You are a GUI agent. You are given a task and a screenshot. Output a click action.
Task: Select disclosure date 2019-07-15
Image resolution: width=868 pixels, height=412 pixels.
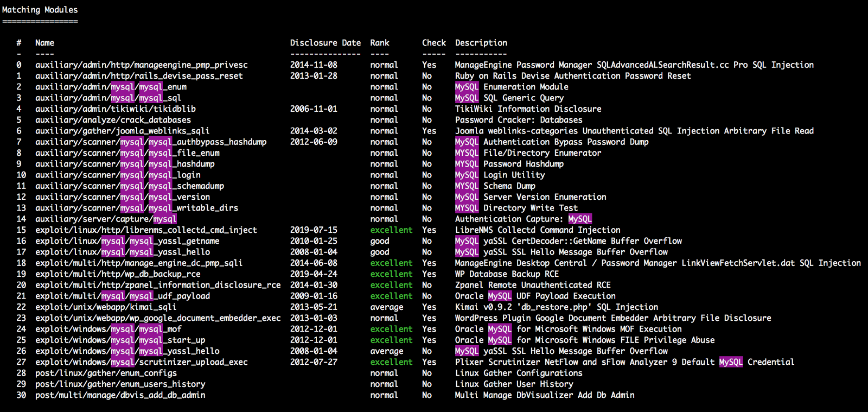coord(314,230)
